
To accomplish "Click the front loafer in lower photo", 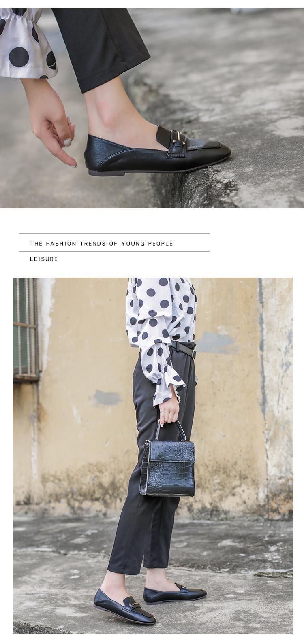I will click(x=125, y=606).
